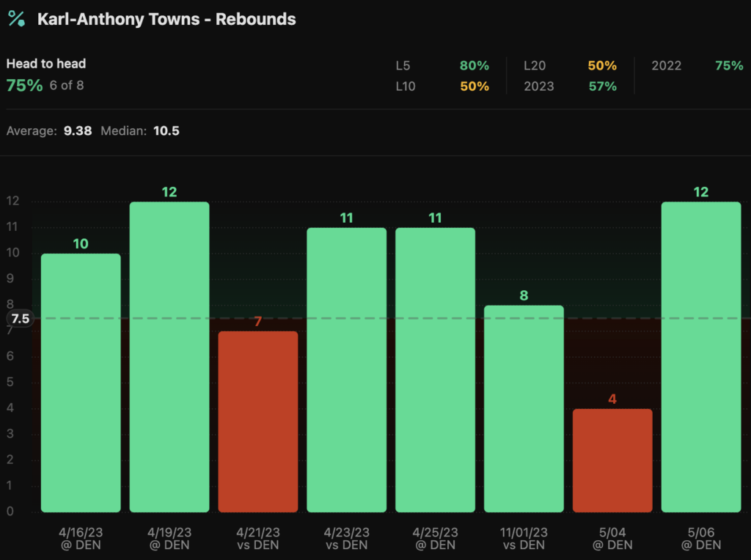Click the 57% value next to 2023
751x560 pixels.
pyautogui.click(x=603, y=86)
